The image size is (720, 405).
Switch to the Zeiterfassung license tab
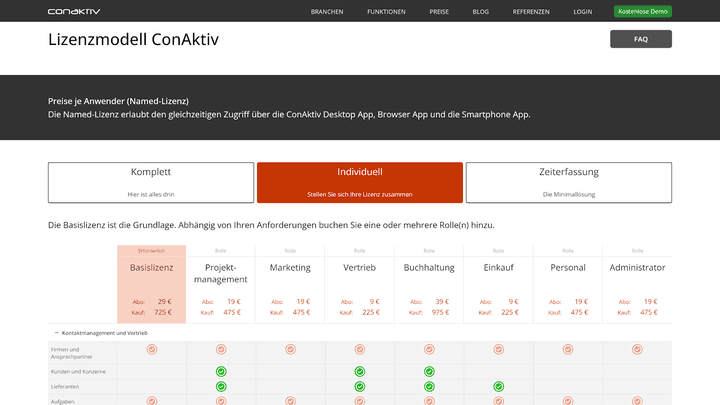[x=568, y=182]
